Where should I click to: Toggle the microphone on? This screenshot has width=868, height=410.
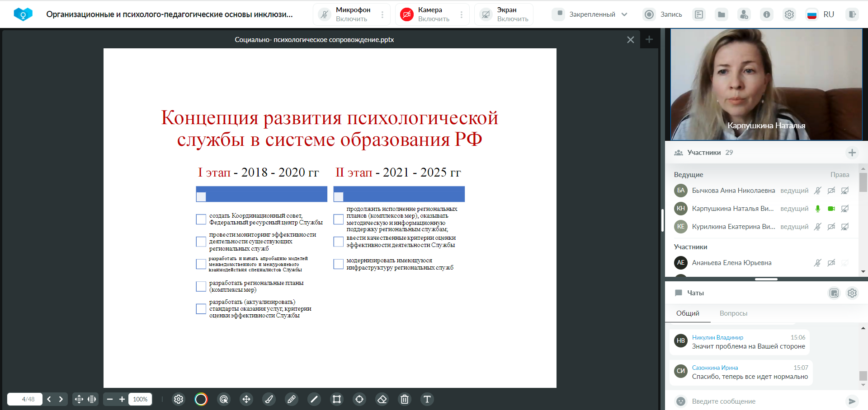[x=325, y=14]
